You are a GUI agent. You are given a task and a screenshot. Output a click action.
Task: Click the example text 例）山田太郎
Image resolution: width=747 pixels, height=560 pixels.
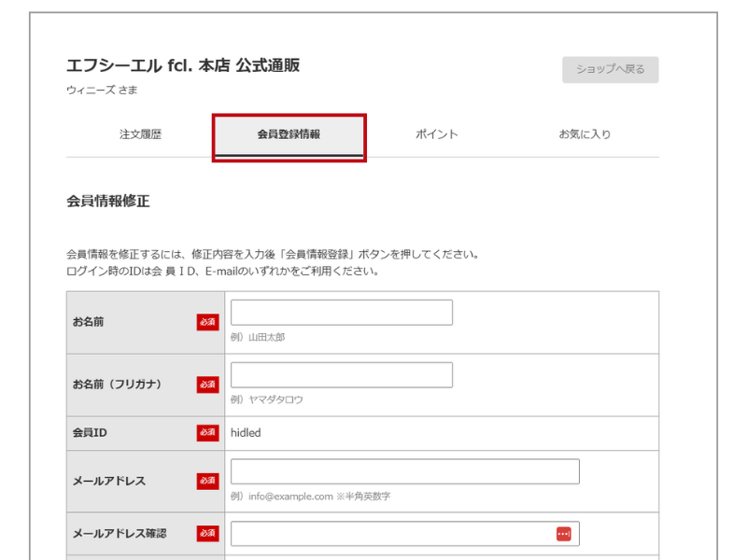coord(258,337)
